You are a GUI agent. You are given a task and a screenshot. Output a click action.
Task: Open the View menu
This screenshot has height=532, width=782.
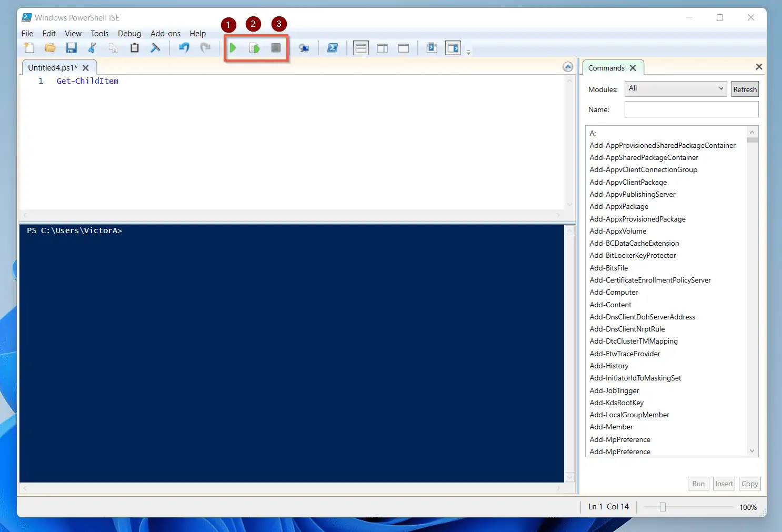73,33
